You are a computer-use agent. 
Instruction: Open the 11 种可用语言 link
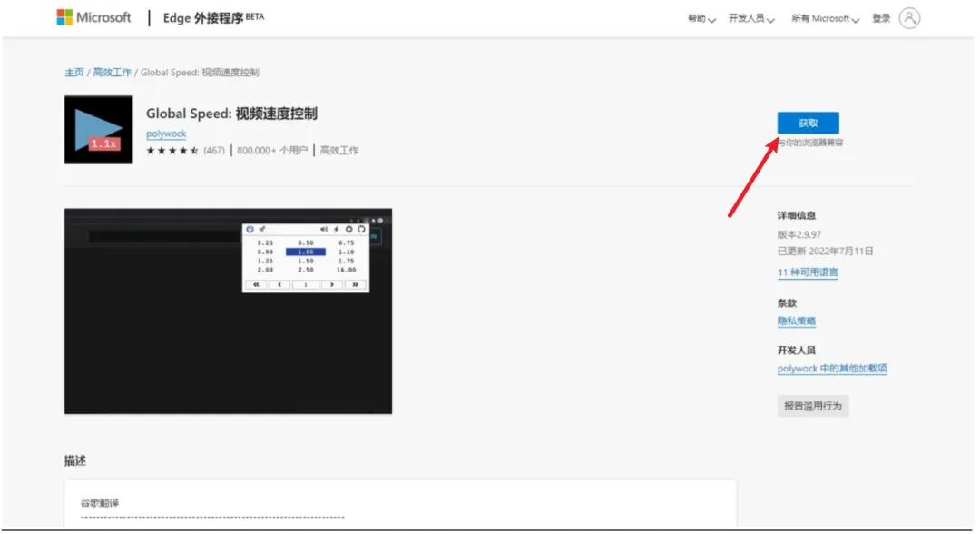pos(808,272)
